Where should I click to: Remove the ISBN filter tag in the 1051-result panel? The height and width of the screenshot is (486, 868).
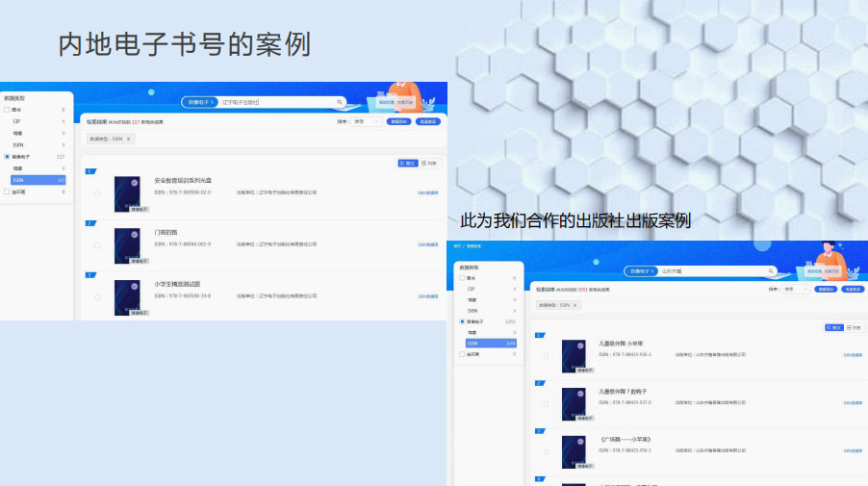click(x=574, y=305)
